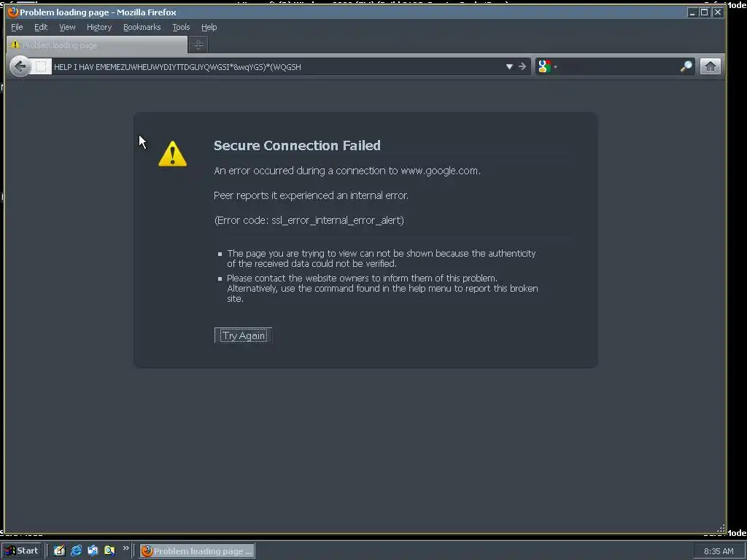This screenshot has width=747, height=560.
Task: Minimize the Firefox window
Action: point(692,12)
